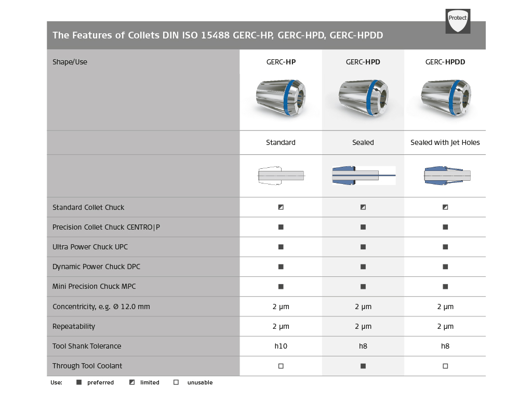Click the 'h8' tolerance value under GERC-HPD
This screenshot has height=399, width=532.
[363, 346]
